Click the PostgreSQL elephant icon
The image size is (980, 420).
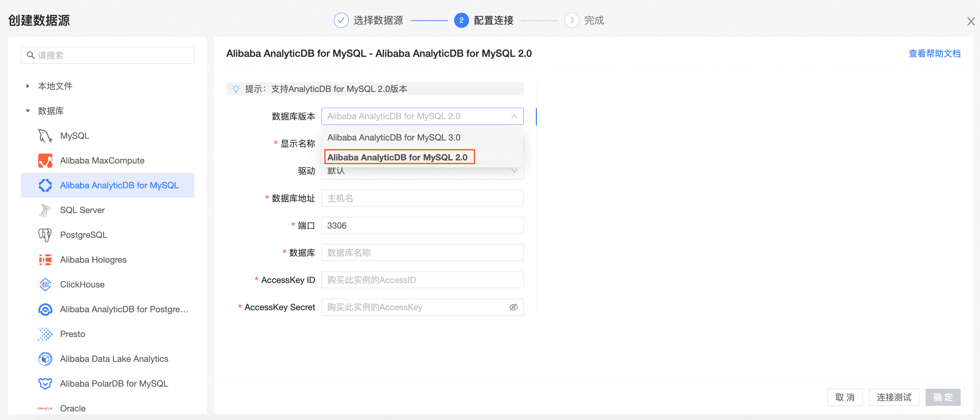tap(45, 235)
